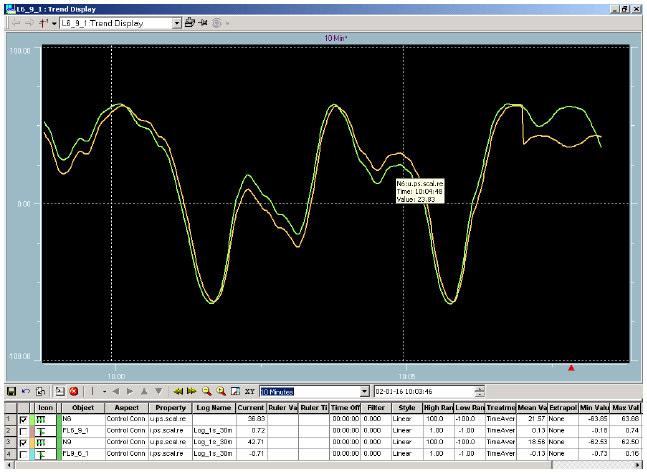Click the horizontal scrollbar thumb under table
Image resolution: width=647 pixels, height=474 pixels.
coord(283,465)
